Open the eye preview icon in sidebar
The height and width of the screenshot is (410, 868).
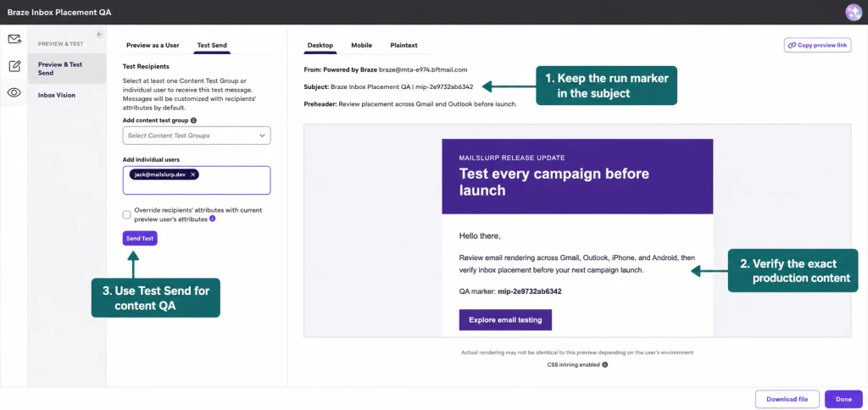pos(14,92)
